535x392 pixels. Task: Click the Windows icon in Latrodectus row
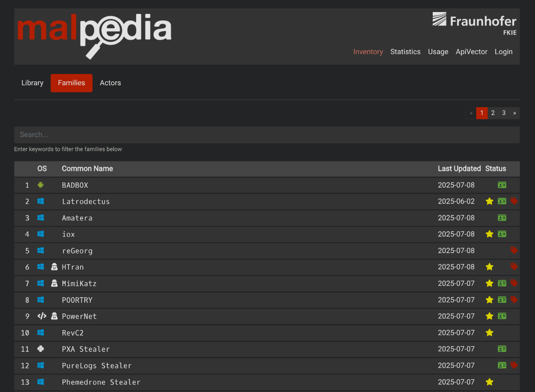41,201
